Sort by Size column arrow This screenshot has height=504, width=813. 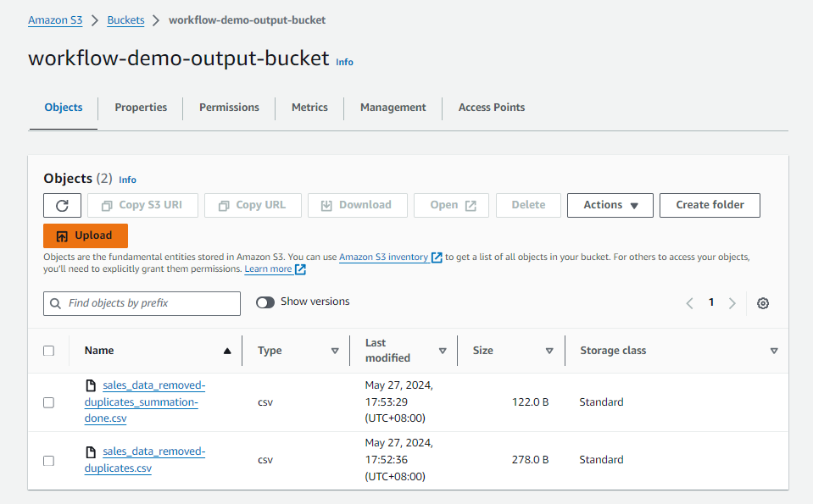549,352
